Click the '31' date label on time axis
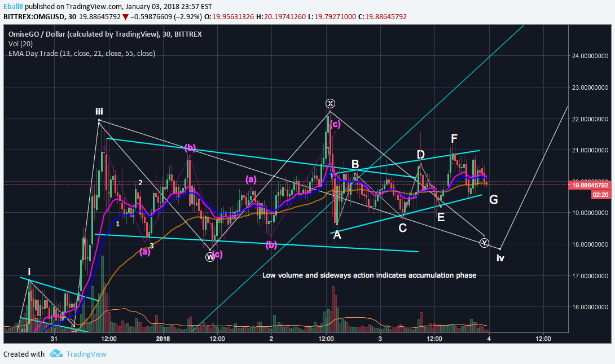Screen dimensions: 615x364 [x=54, y=339]
